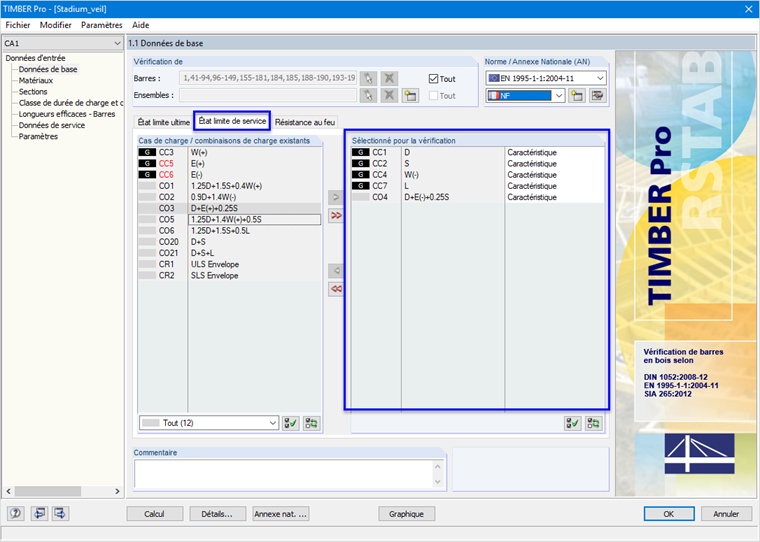Click the Graphique button
Image resolution: width=760 pixels, height=542 pixels.
(x=406, y=514)
